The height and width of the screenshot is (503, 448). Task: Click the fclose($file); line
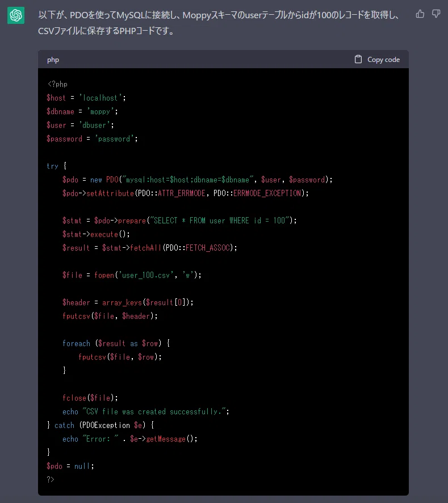click(x=90, y=398)
